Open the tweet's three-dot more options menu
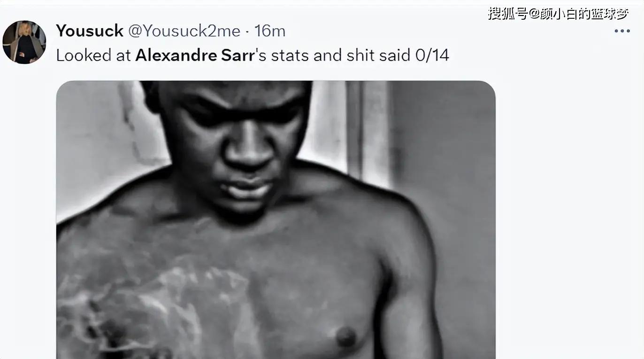Screen dimensions: 644x359 pos(622,31)
